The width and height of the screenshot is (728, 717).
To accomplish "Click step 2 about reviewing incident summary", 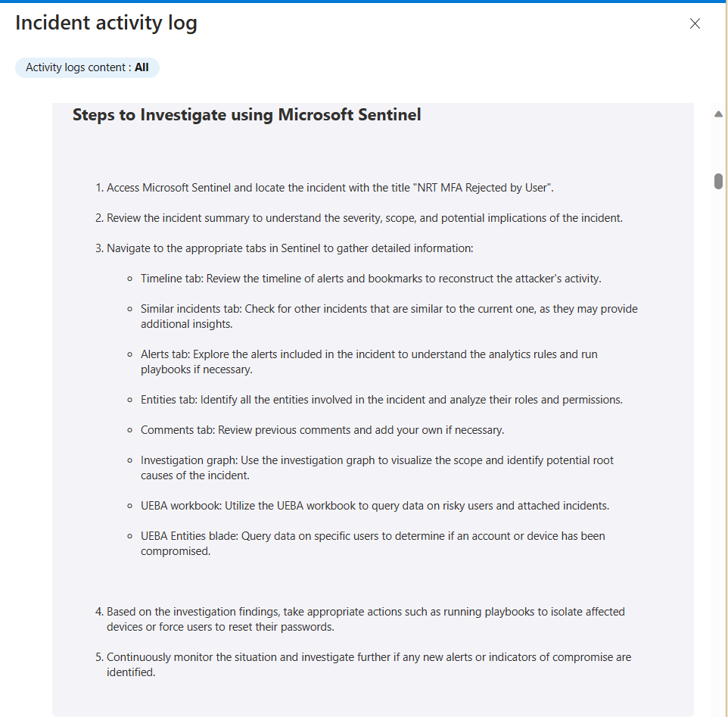I will (x=364, y=218).
